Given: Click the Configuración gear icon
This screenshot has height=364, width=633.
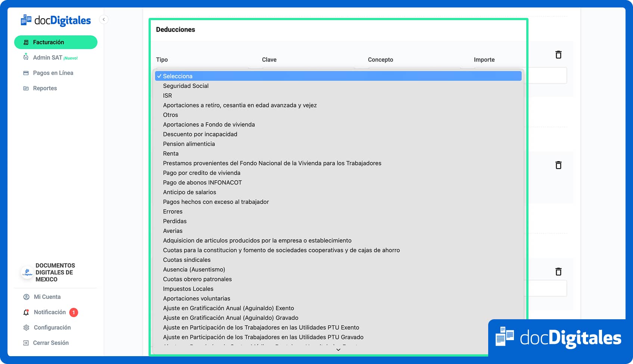Looking at the screenshot, I should (26, 328).
